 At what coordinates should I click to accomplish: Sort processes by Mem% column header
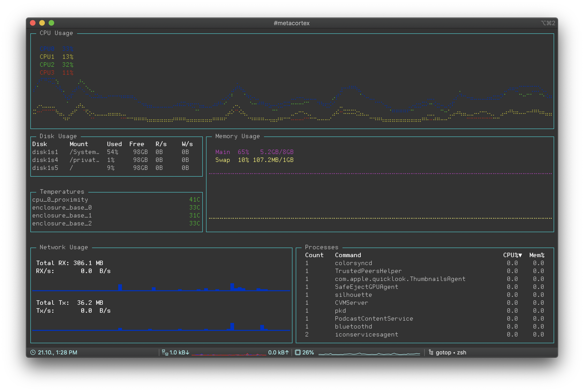pos(537,255)
